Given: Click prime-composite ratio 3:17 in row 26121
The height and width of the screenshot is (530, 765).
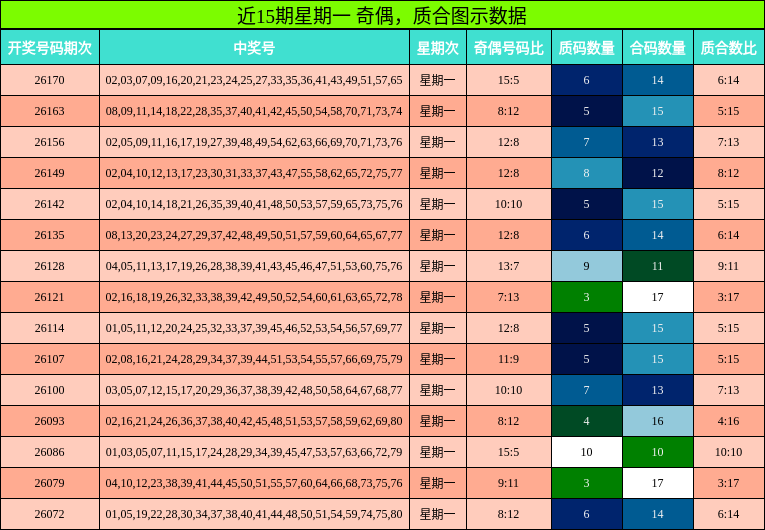Looking at the screenshot, I should [729, 297].
